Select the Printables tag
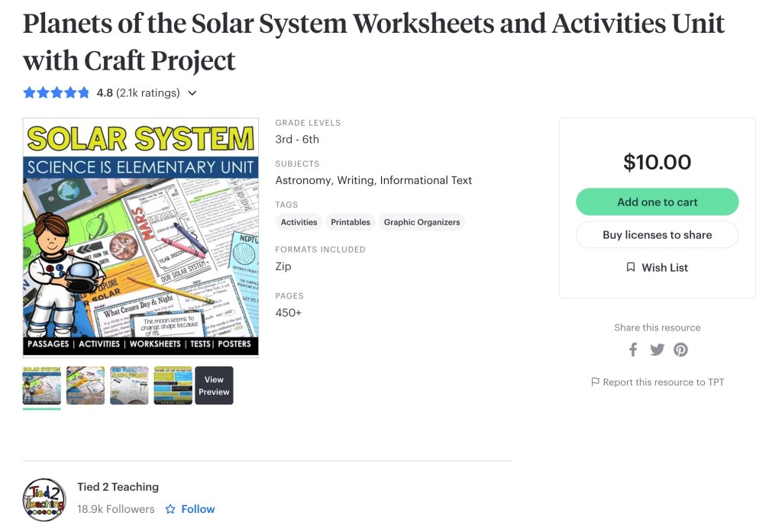The width and height of the screenshot is (782, 532). pyautogui.click(x=351, y=222)
